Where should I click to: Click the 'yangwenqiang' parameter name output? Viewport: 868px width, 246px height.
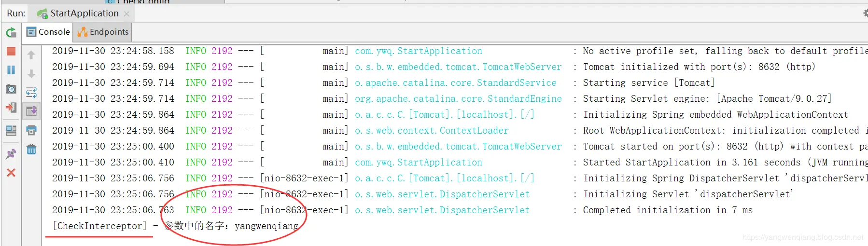pyautogui.click(x=266, y=226)
